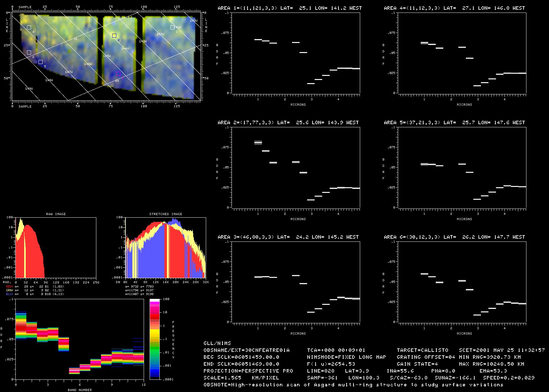Click the SCET=2001 MAY 25 timestamp
The height and width of the screenshot is (392, 549).
coord(502,350)
